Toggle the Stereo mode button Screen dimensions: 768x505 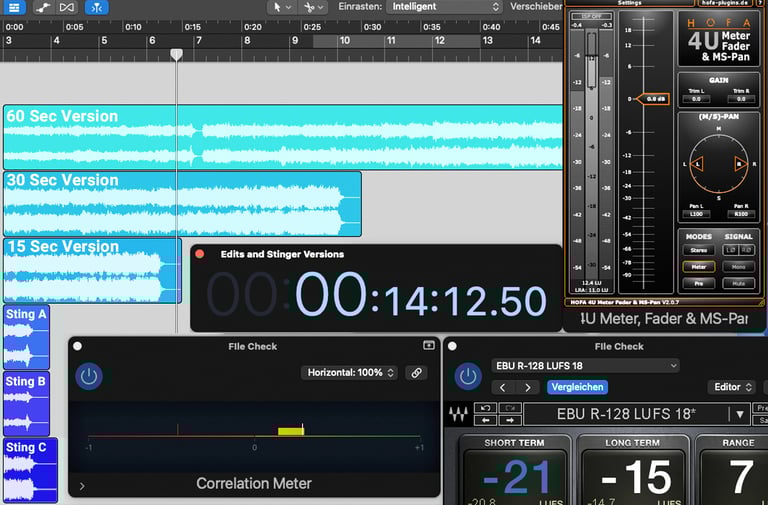click(699, 250)
